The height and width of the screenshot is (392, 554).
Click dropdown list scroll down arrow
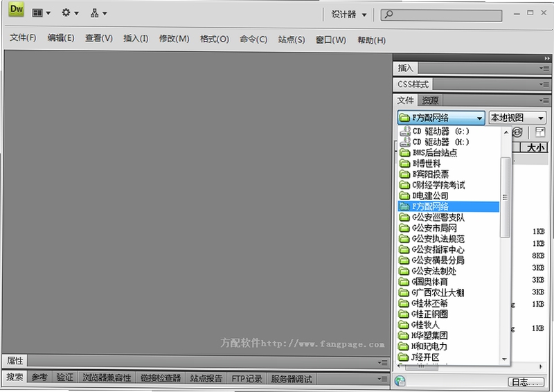click(505, 359)
